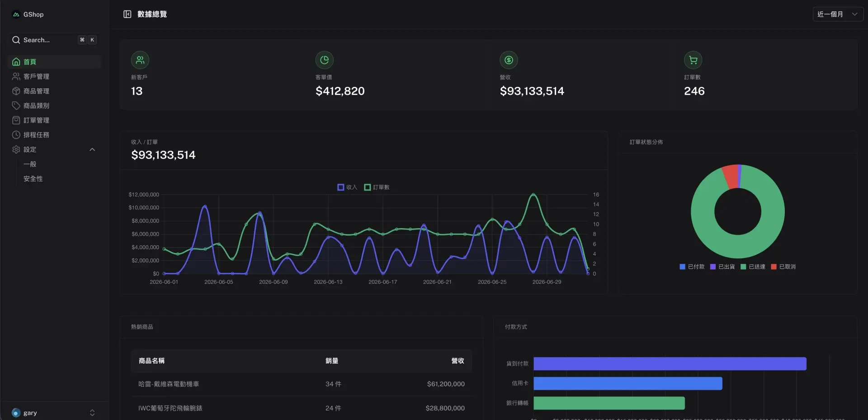Open 商品管理 via its box icon
This screenshot has height=420, width=868.
click(x=16, y=91)
